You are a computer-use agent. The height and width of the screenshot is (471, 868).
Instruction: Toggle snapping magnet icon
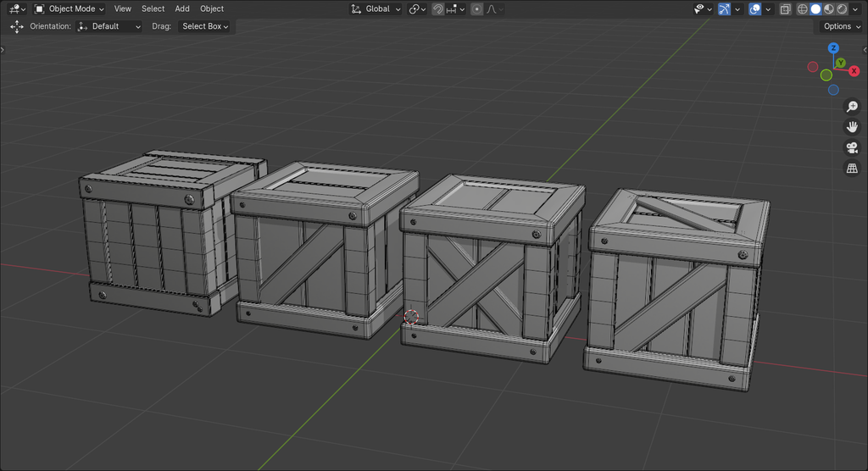pos(438,8)
